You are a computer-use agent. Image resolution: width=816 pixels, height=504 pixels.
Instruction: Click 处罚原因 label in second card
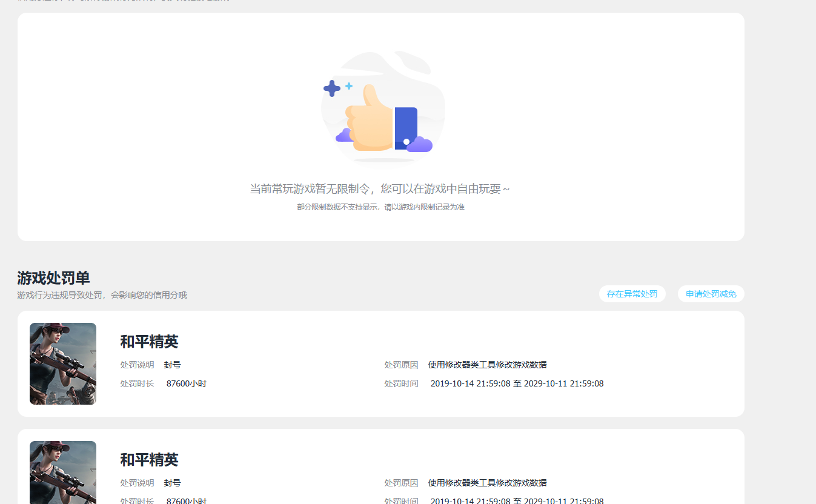pos(401,483)
